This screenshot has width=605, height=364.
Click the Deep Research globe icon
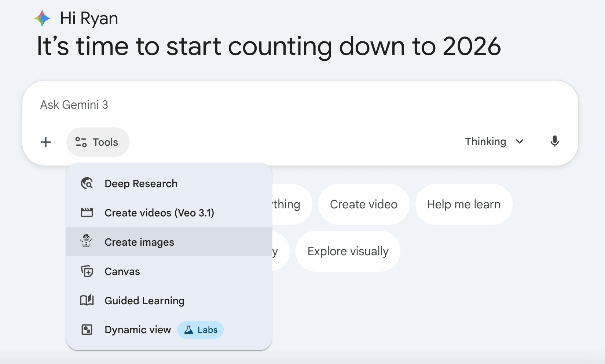click(87, 183)
